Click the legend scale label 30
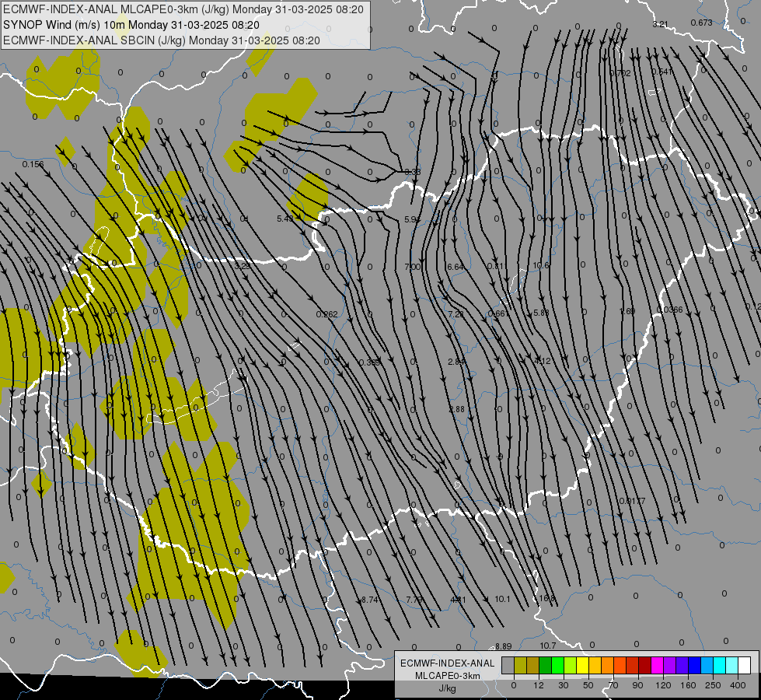Screen dimensions: 761x700 [563, 685]
